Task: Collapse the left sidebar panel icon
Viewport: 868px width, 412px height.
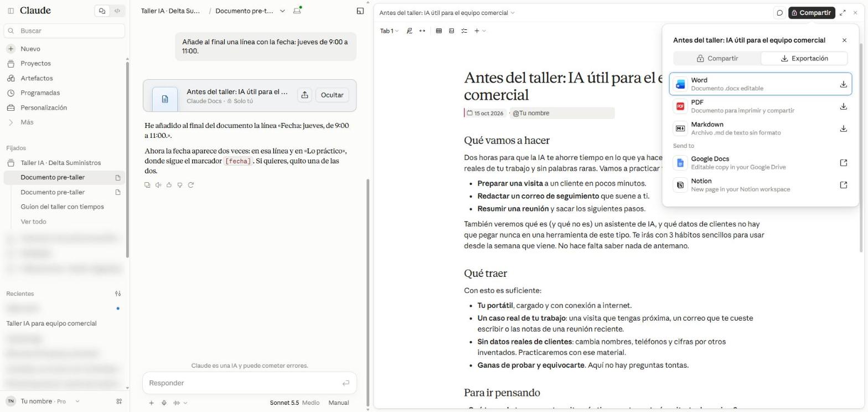Action: click(11, 11)
